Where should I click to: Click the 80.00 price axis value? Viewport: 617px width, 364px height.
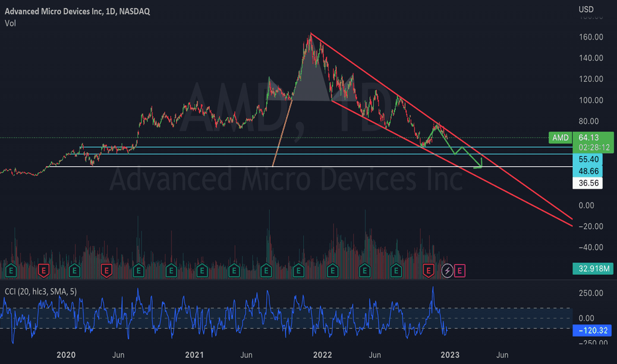(589, 121)
